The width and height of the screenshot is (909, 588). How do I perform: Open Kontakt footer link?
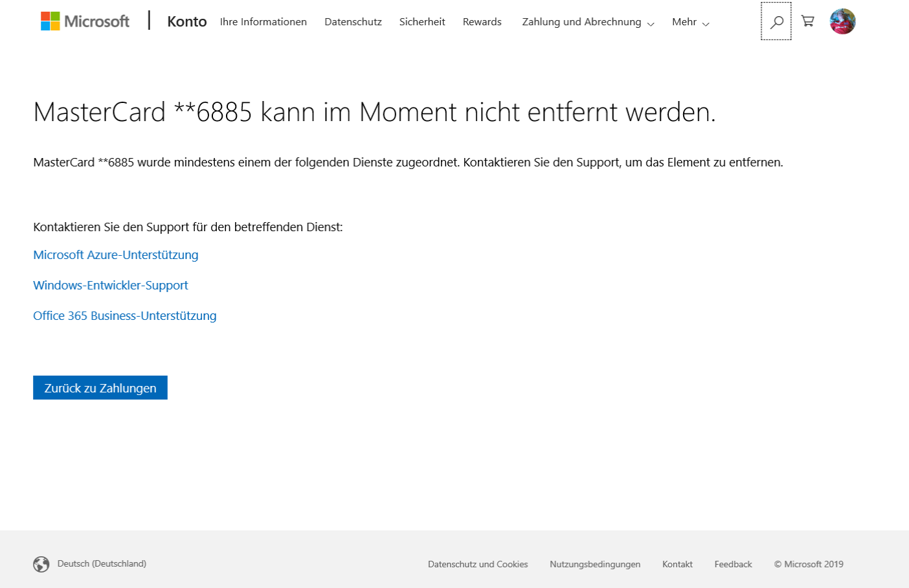(677, 565)
